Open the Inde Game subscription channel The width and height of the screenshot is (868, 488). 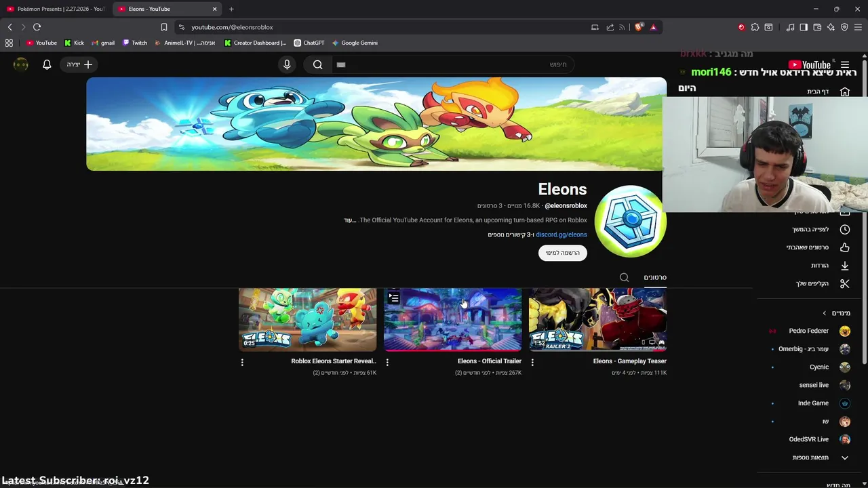tap(812, 403)
